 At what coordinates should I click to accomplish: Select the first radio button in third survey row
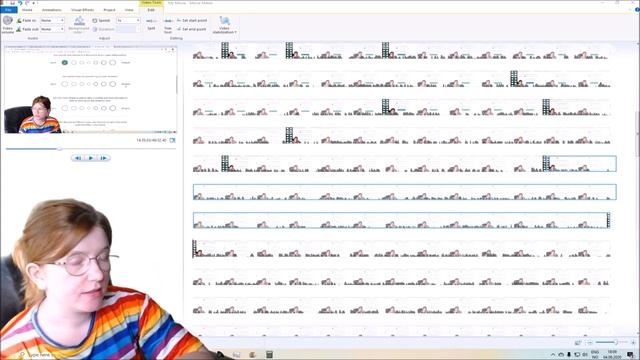[64, 108]
